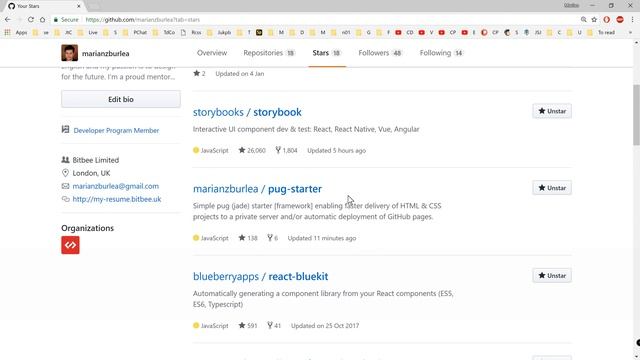Open the marianzburlea / pug-starter repository
The width and height of the screenshot is (640, 360).
[x=257, y=189]
